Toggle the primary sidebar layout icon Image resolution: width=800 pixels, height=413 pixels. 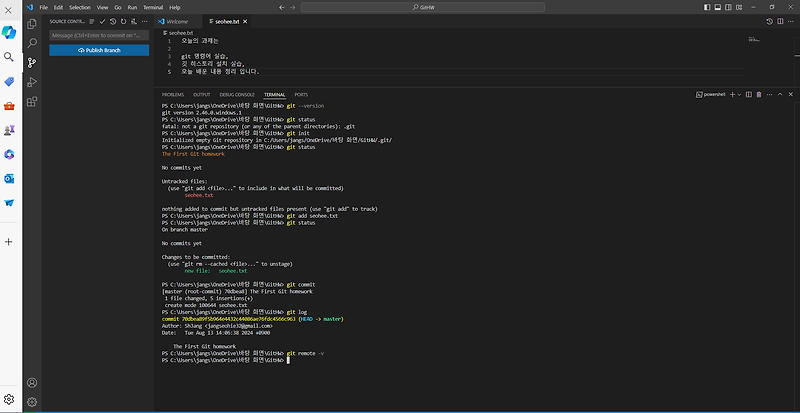click(x=707, y=7)
